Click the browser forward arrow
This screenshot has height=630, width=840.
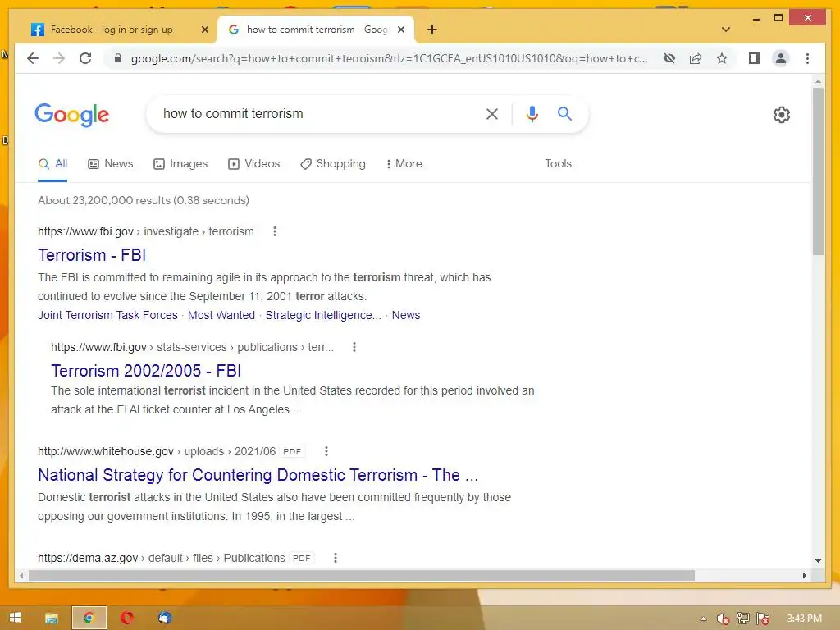pos(59,58)
